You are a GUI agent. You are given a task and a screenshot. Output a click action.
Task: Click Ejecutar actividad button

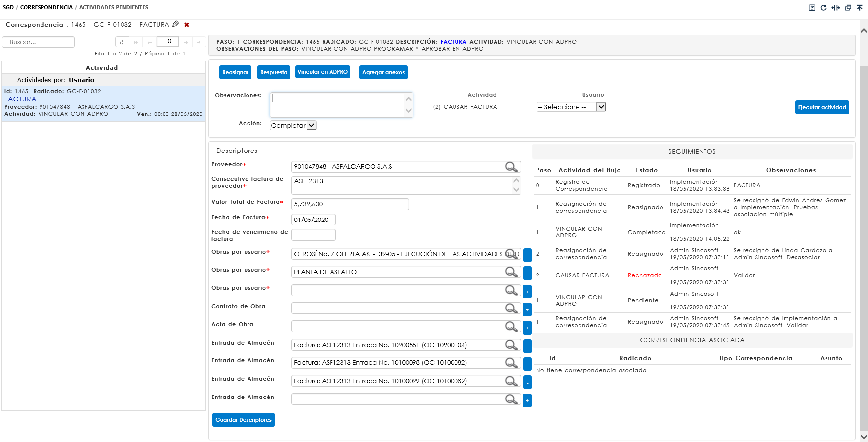822,107
